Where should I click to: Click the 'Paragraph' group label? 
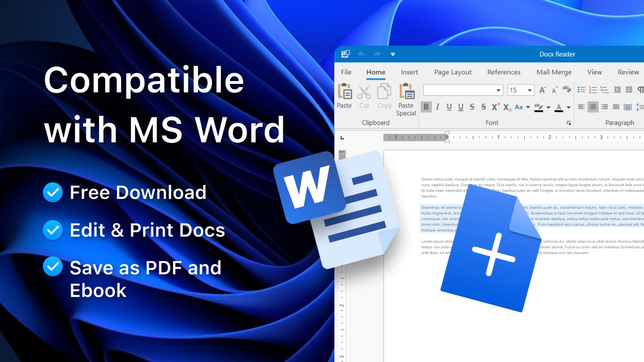point(619,123)
